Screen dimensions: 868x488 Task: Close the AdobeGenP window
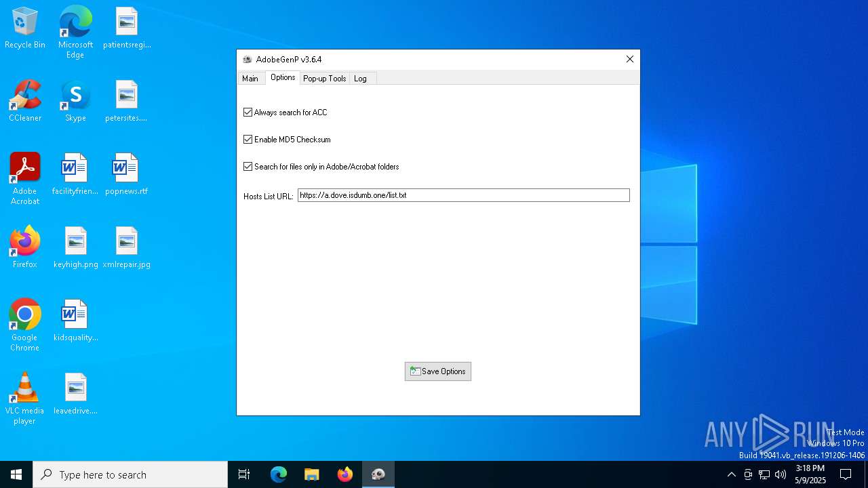pyautogui.click(x=630, y=60)
